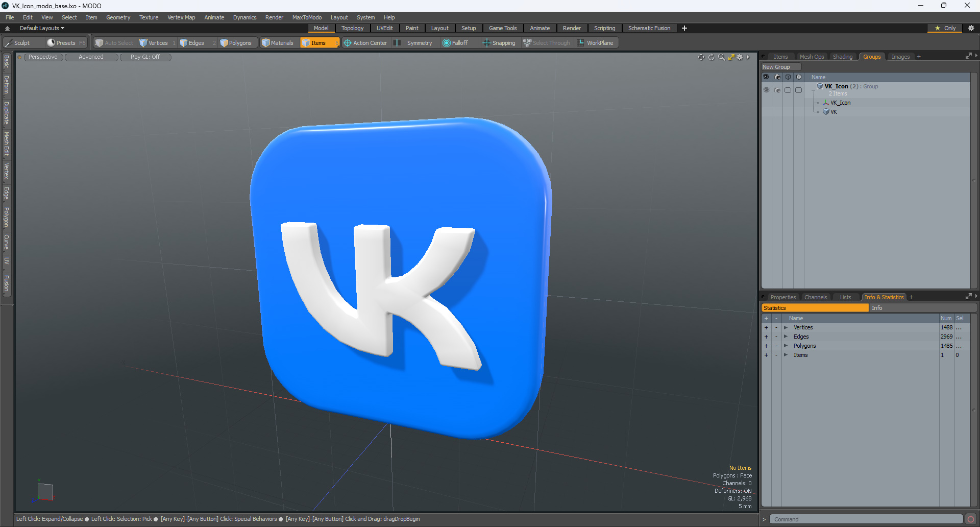
Task: Expand the Items statistics row
Action: tap(786, 355)
